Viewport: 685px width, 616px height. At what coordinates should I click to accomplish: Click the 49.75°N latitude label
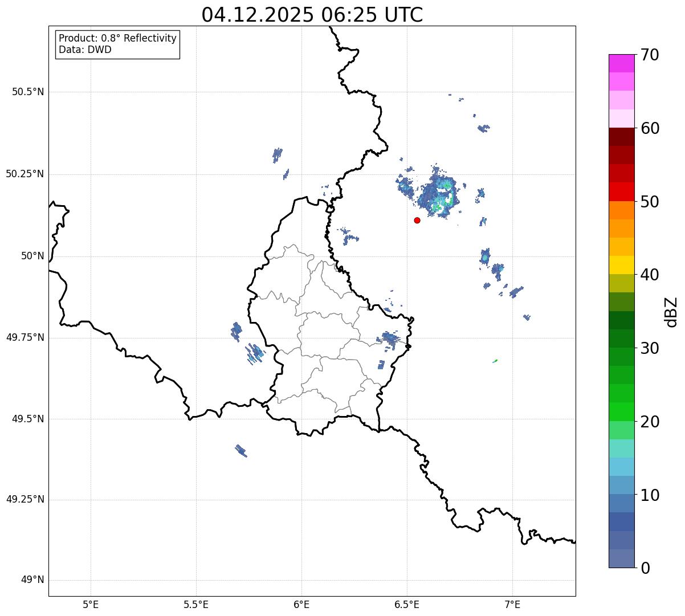tap(25, 337)
